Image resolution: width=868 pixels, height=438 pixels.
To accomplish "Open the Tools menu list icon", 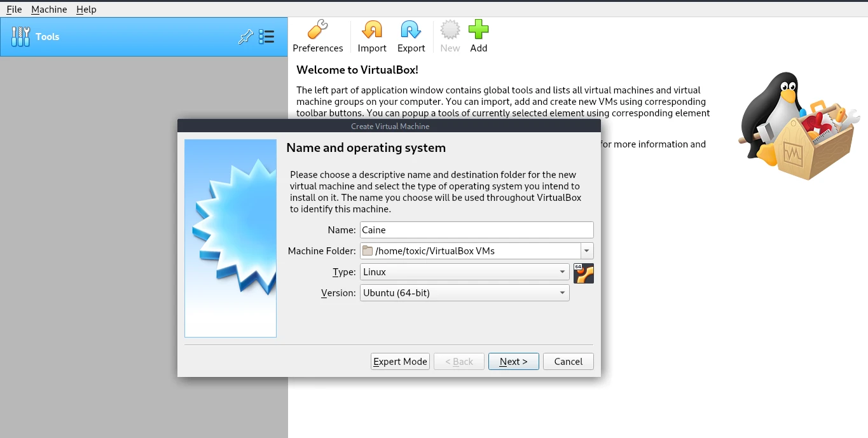I will (x=266, y=37).
